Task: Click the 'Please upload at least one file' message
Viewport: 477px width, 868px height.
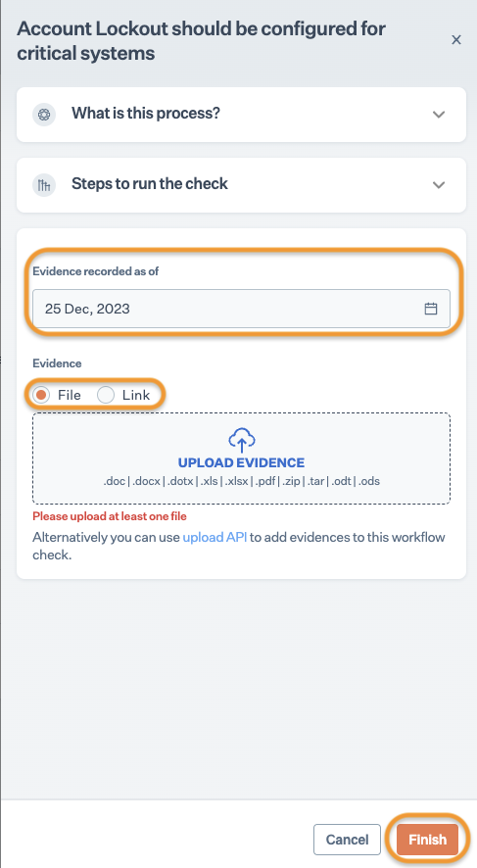Action: (110, 516)
